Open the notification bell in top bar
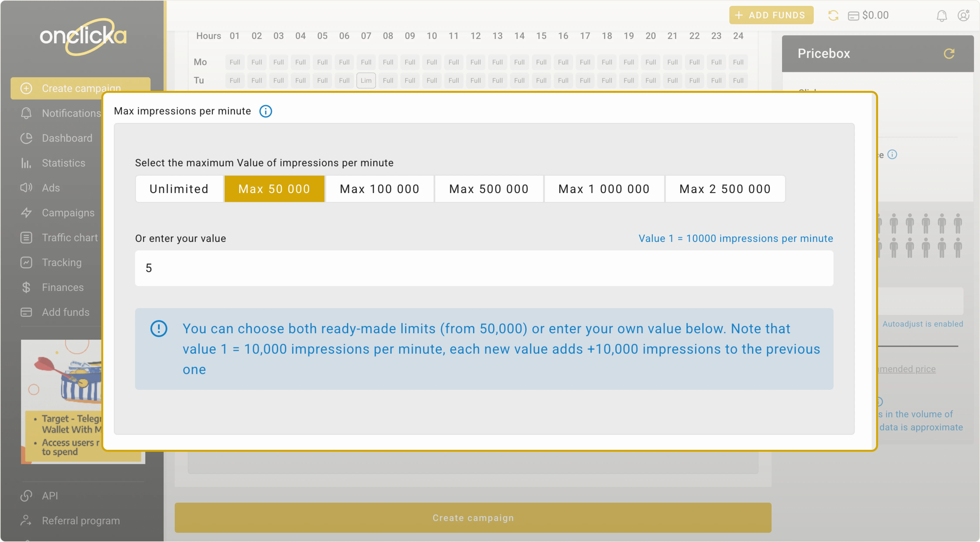This screenshot has height=542, width=980. tap(942, 15)
